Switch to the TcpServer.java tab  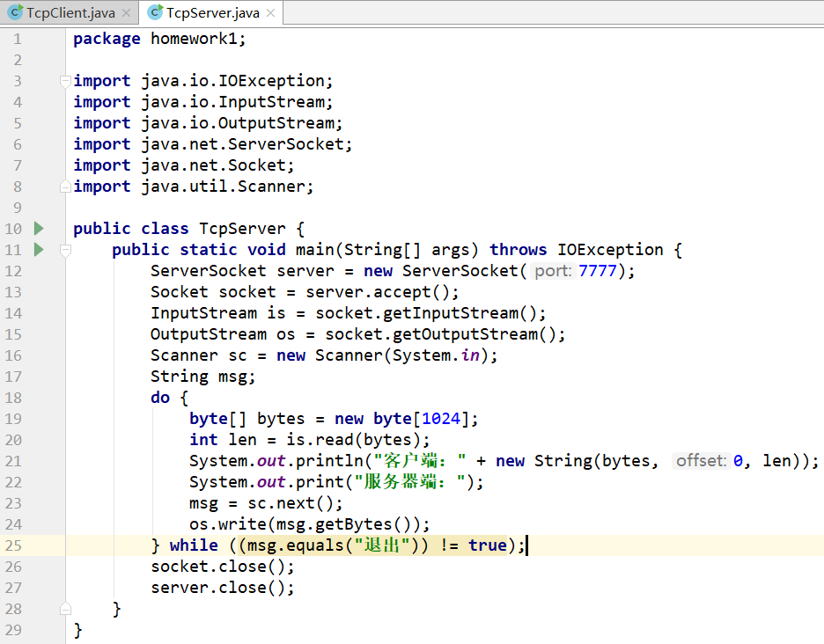[x=212, y=13]
